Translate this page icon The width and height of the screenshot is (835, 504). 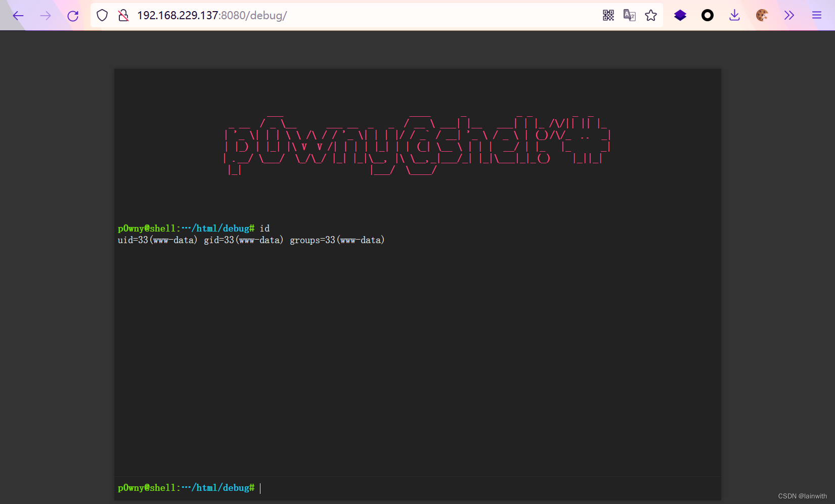click(x=630, y=16)
